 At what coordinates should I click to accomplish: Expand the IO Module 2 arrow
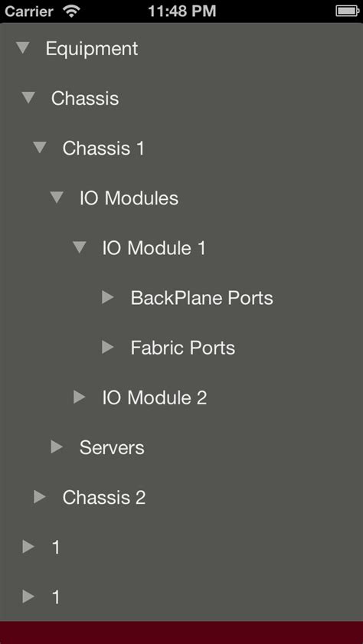79,397
